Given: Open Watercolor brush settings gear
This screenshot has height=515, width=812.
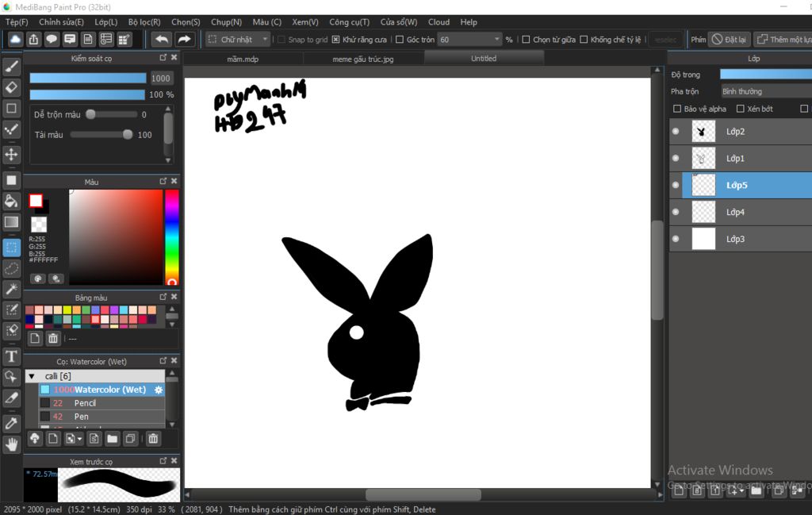Looking at the screenshot, I should pos(159,390).
